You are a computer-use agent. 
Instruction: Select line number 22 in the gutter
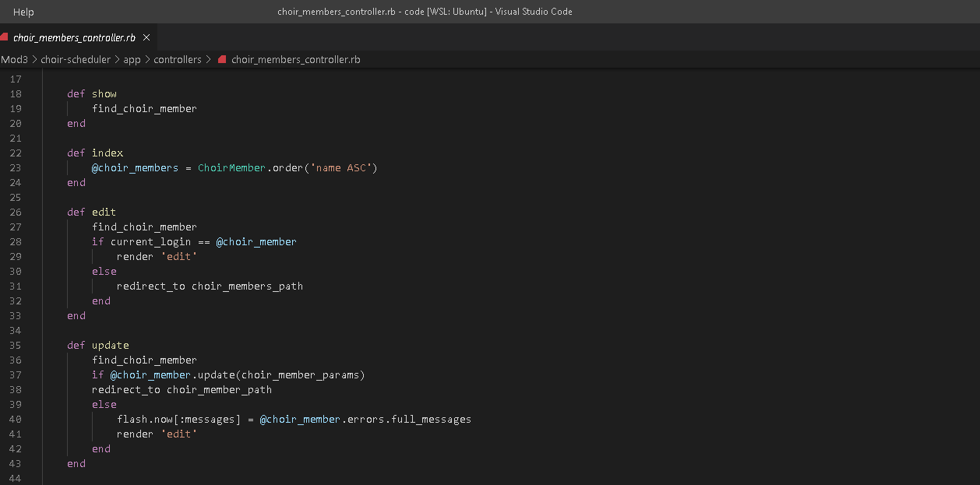(x=16, y=153)
